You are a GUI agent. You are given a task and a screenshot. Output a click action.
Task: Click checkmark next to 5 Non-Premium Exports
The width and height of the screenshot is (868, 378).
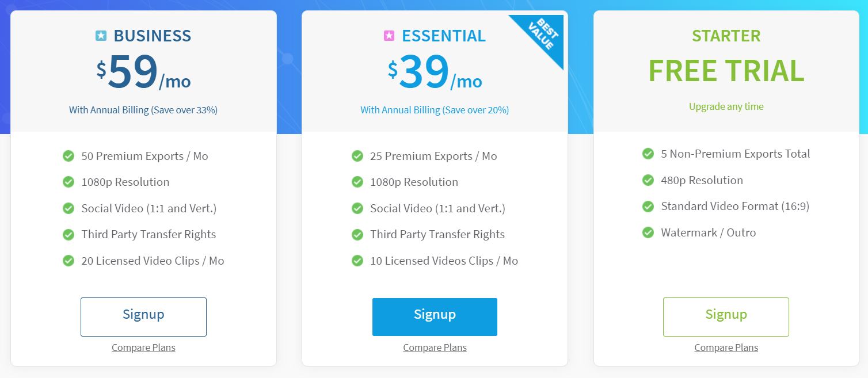[648, 154]
